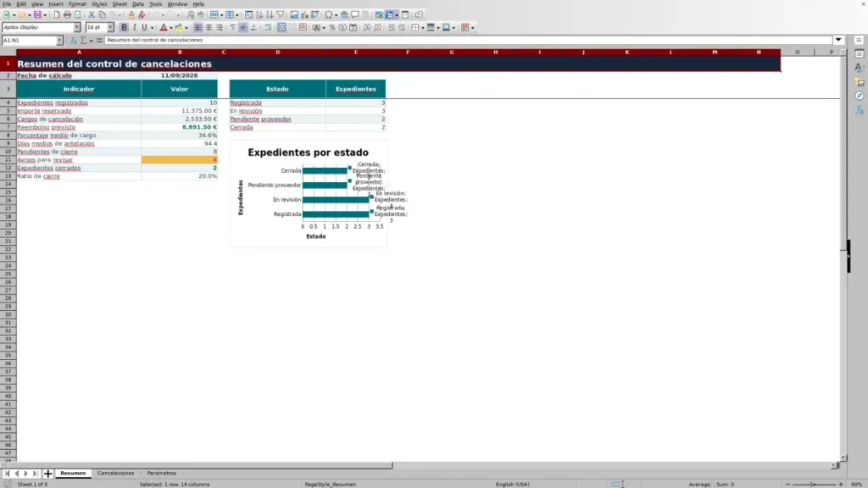Viewport: 868px width, 488px height.
Task: Open the Font Size dropdown
Action: [x=110, y=27]
